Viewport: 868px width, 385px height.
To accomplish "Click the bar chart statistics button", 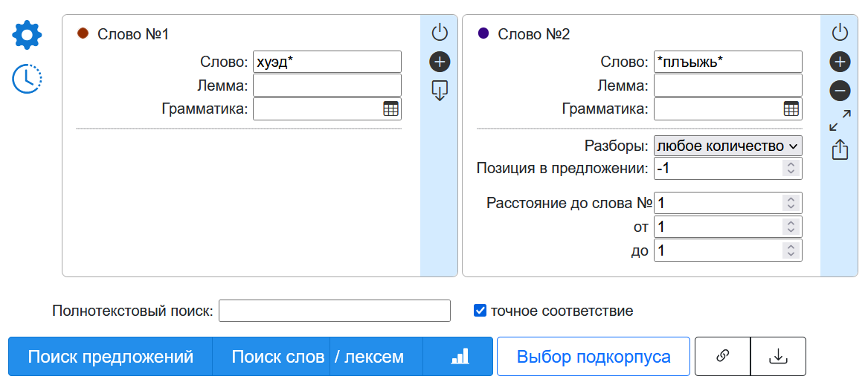I will pos(460,357).
